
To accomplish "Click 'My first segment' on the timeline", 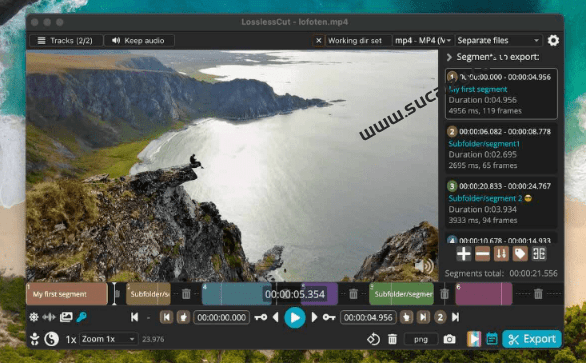I will tap(67, 294).
